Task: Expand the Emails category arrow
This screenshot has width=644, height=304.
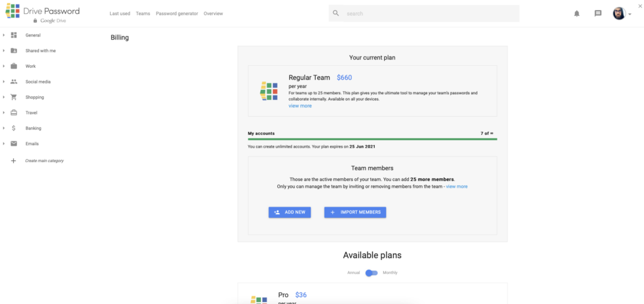Action: coord(4,144)
